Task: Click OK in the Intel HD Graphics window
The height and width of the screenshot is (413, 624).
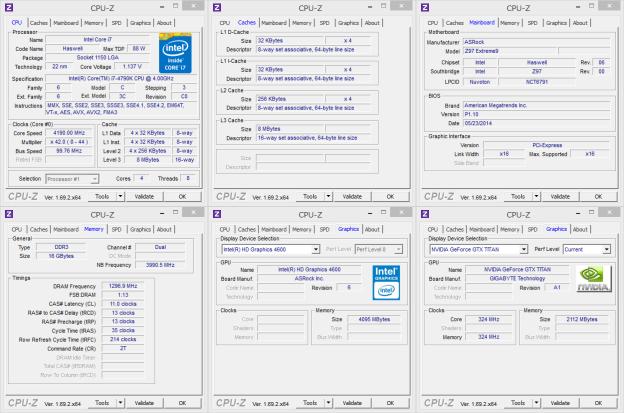Action: coord(390,403)
